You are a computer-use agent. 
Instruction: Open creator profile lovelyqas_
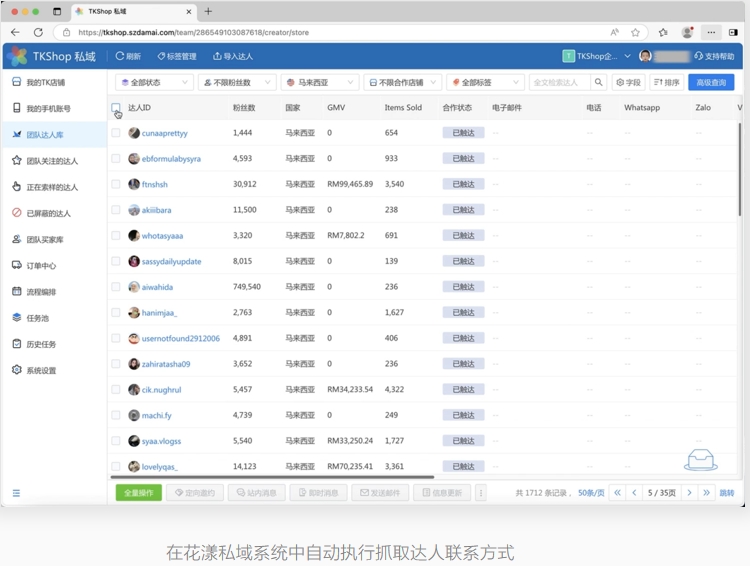(159, 466)
